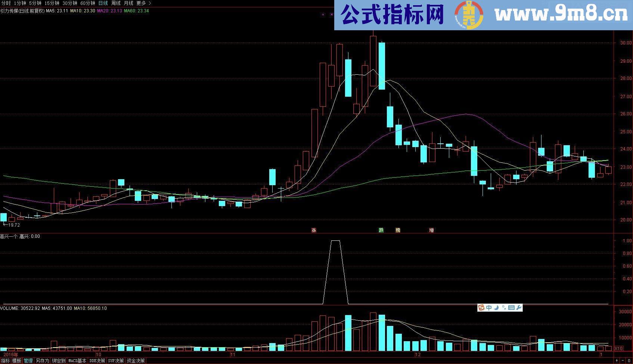Toggle 中/英 input mode on the language bar
Image resolution: width=633 pixels, height=364 pixels.
[x=489, y=308]
